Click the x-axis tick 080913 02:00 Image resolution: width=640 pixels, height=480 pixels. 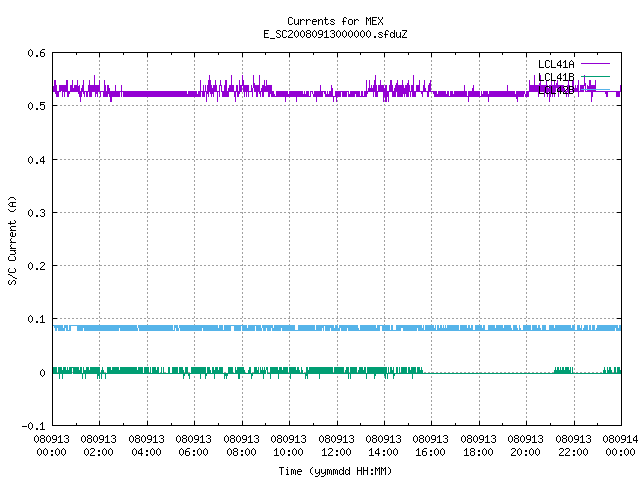[98, 446]
